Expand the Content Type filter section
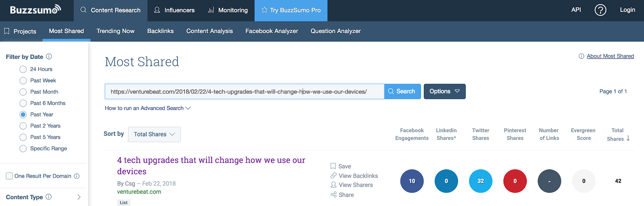This screenshot has height=206, width=644. (x=79, y=197)
